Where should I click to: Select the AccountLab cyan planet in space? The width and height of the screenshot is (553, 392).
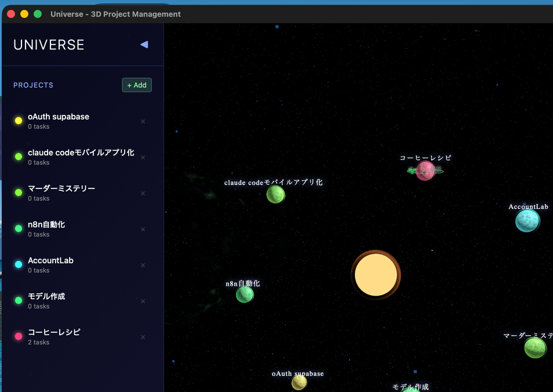point(527,220)
